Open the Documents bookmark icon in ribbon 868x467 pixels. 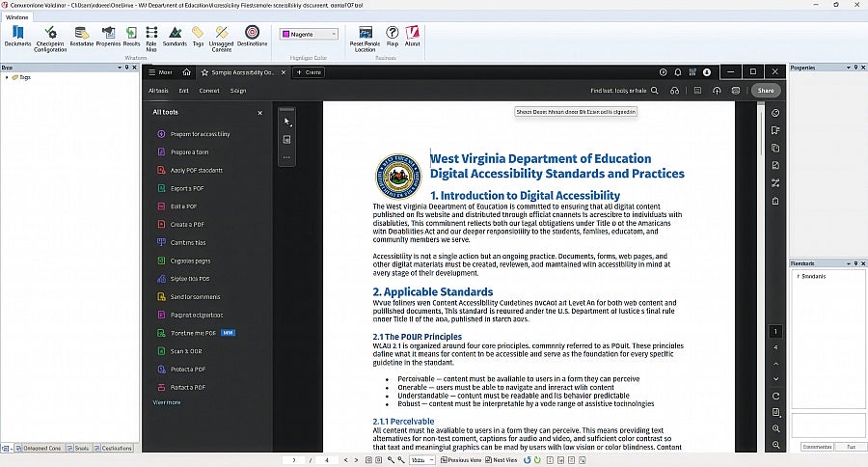pyautogui.click(x=17, y=36)
